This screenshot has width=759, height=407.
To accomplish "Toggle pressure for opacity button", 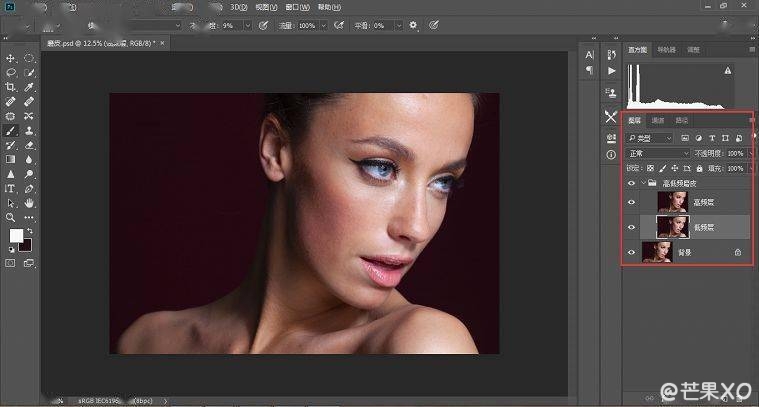I will (x=263, y=25).
